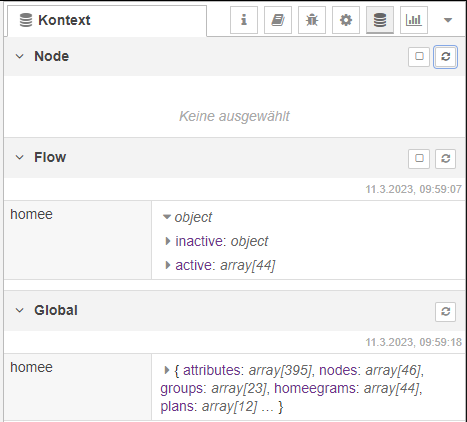Expand the global homee attributes object
The image size is (467, 422).
tap(167, 370)
